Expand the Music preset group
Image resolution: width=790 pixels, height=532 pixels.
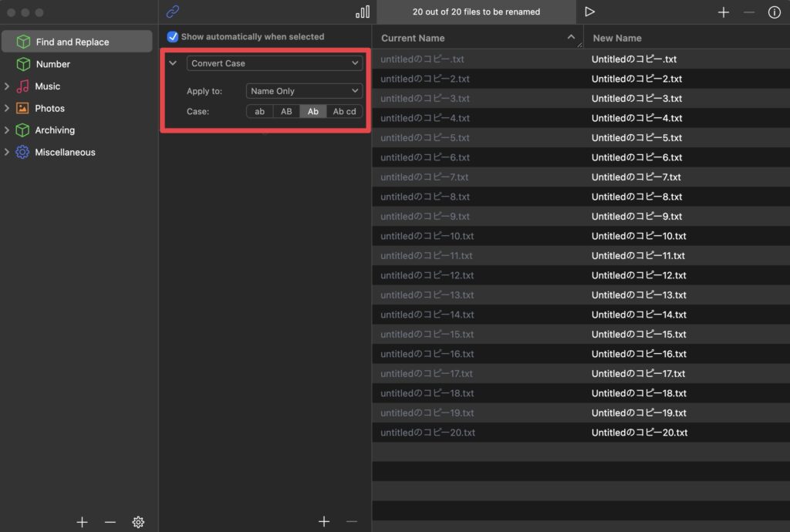tap(7, 86)
